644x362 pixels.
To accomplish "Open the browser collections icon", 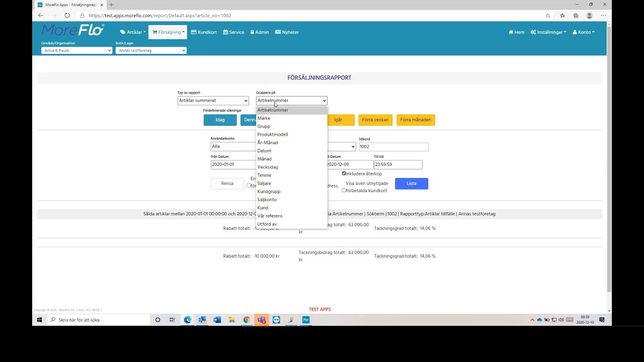I will 576,16.
